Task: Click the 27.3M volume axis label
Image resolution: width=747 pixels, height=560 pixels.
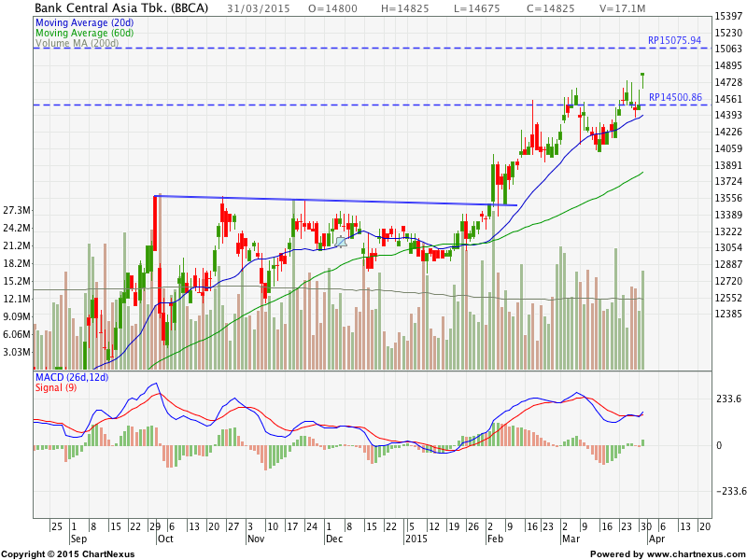Action: [x=19, y=210]
